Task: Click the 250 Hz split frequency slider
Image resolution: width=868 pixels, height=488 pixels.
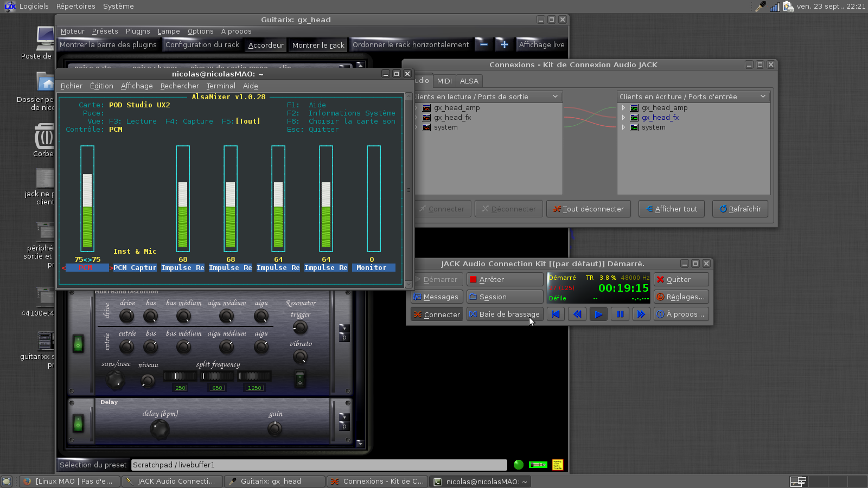Action: [x=181, y=376]
